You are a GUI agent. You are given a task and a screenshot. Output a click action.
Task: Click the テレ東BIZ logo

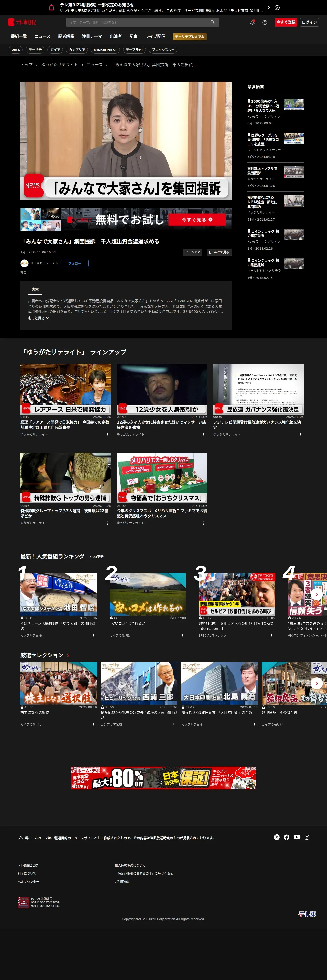(x=22, y=22)
